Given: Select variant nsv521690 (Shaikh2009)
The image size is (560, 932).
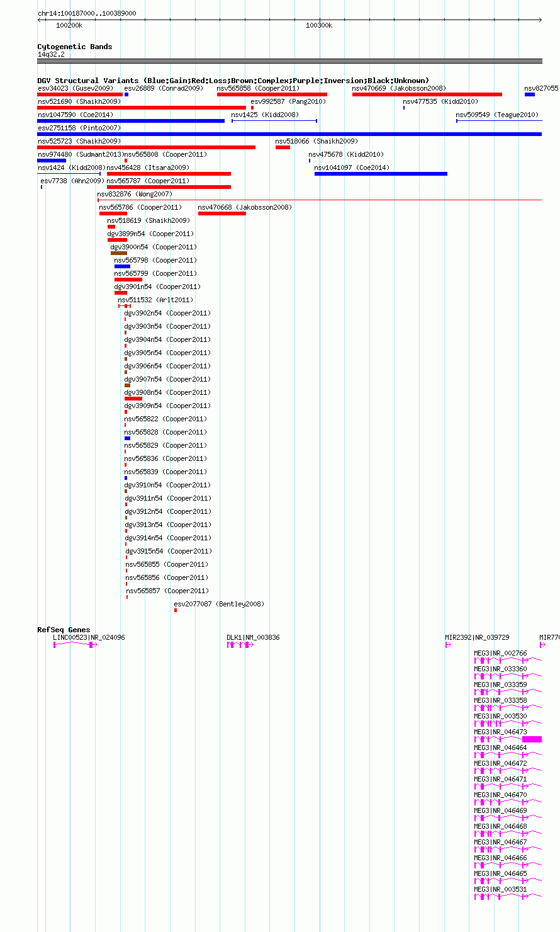Looking at the screenshot, I should click(x=79, y=101).
